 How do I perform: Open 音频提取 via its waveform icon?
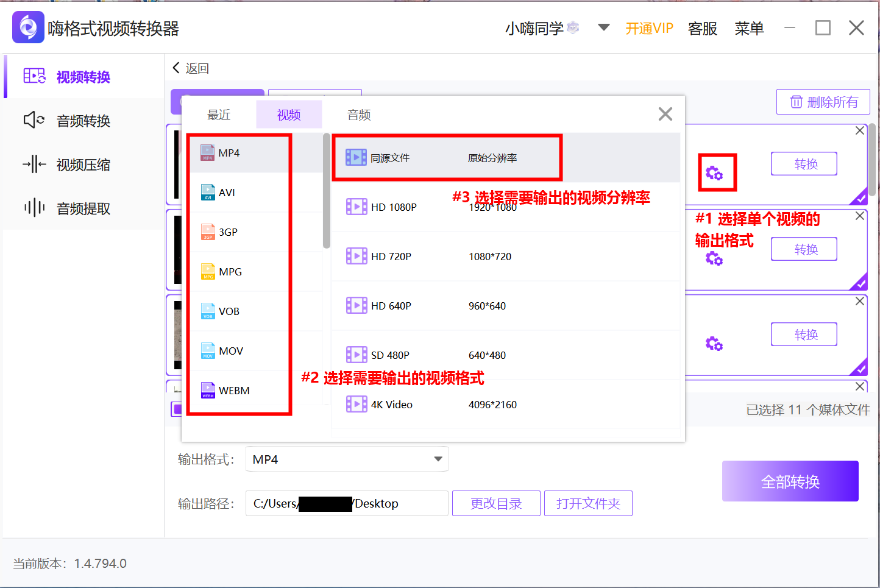click(34, 208)
